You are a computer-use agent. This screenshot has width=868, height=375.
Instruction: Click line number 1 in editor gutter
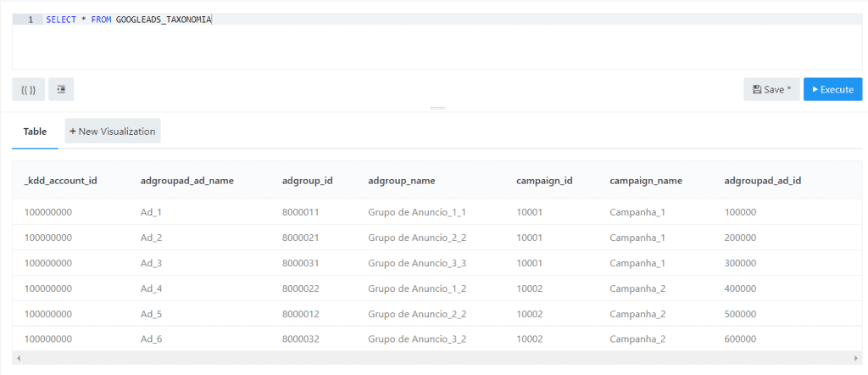pyautogui.click(x=31, y=20)
